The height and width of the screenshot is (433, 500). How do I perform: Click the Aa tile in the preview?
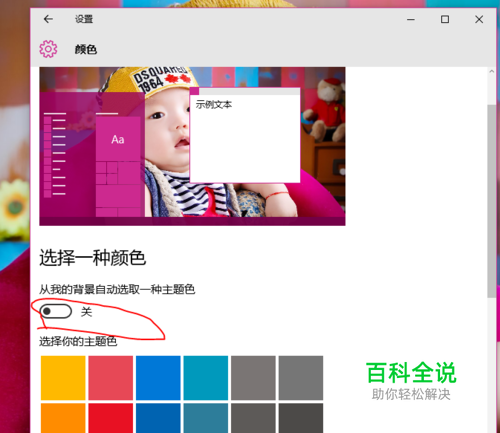click(x=118, y=139)
